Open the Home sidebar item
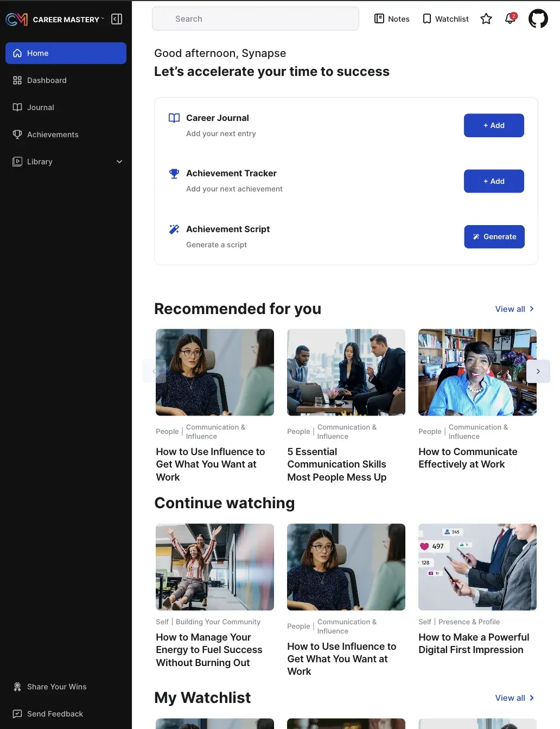 [x=66, y=53]
